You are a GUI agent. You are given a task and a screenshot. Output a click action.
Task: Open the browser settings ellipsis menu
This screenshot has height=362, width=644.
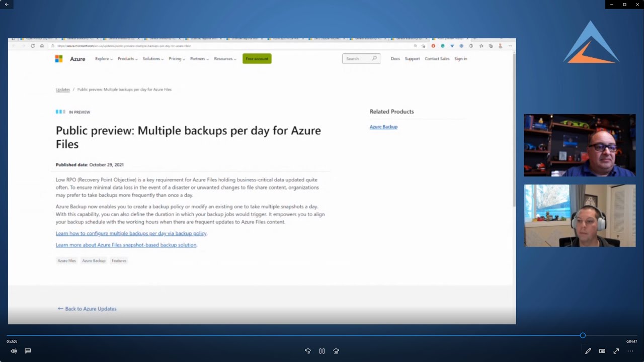pos(510,46)
